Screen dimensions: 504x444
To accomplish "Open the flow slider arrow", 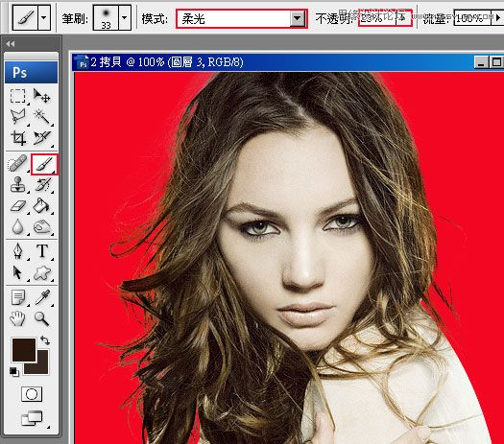I will coord(497,18).
